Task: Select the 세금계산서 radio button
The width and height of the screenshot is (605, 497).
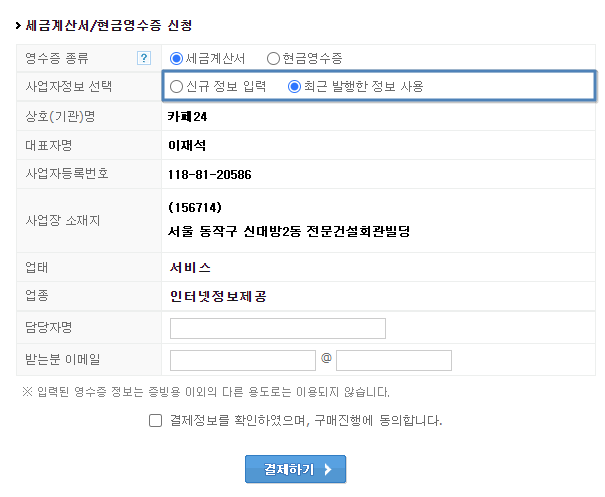Action: (176, 59)
